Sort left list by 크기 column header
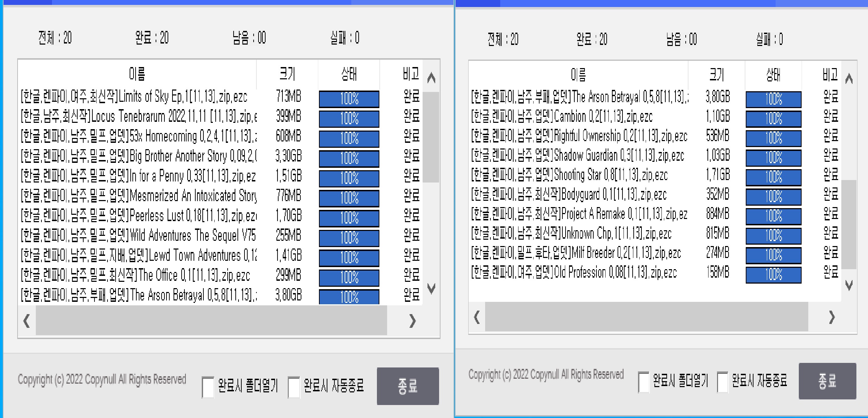Viewport: 868px width, 418px height. (287, 74)
